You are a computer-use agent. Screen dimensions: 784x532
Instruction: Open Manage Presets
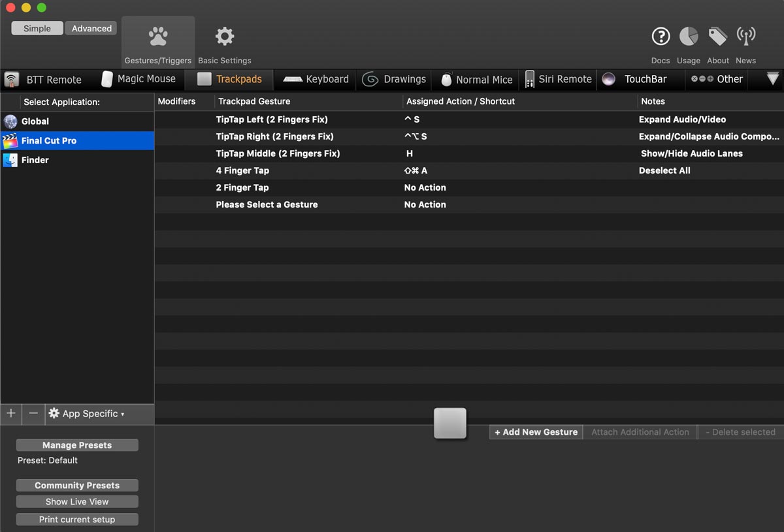[77, 445]
